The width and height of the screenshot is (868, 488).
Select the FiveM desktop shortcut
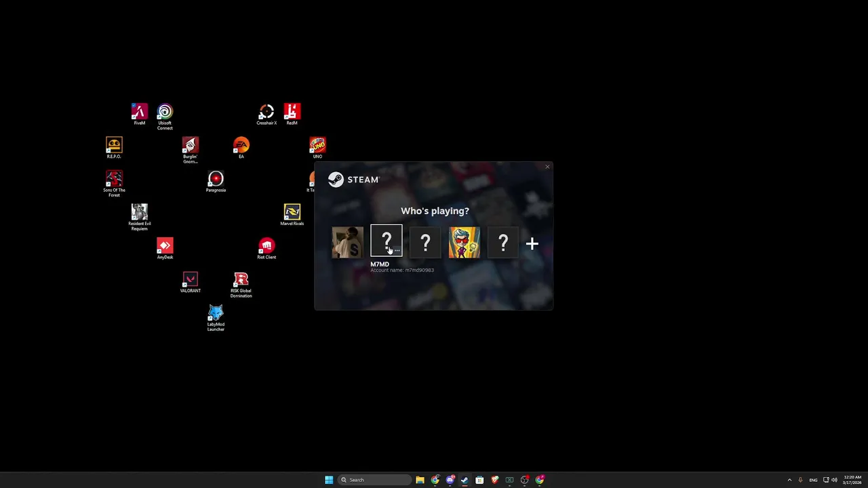point(139,115)
